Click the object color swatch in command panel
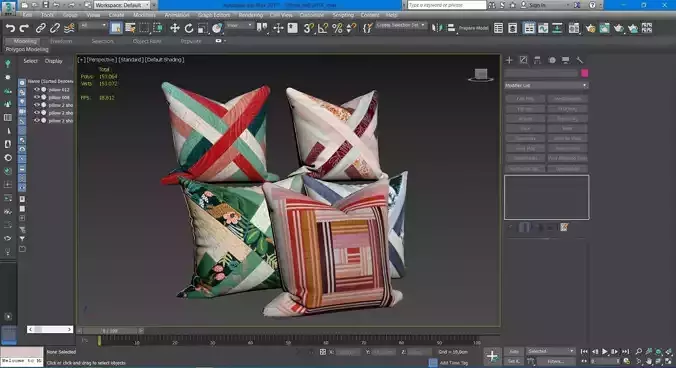 pyautogui.click(x=585, y=73)
